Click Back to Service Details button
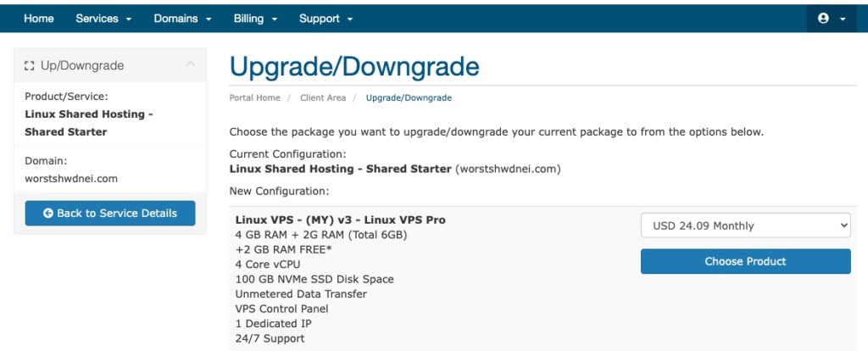The width and height of the screenshot is (868, 351). pyautogui.click(x=110, y=213)
